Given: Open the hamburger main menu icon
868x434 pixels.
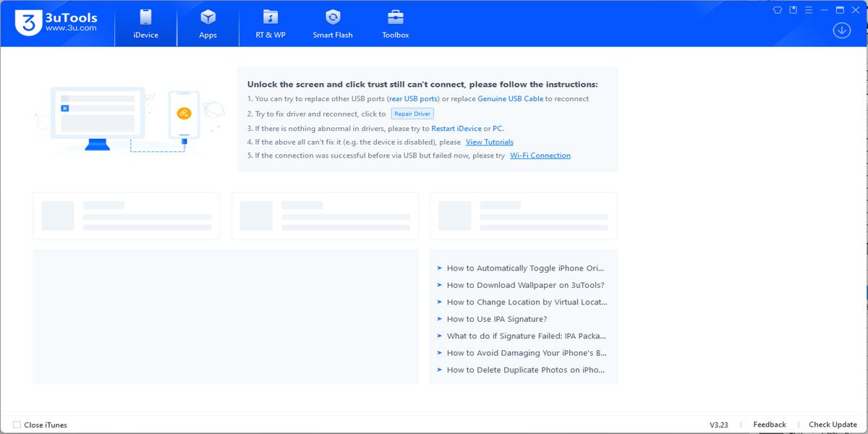Looking at the screenshot, I should point(809,10).
